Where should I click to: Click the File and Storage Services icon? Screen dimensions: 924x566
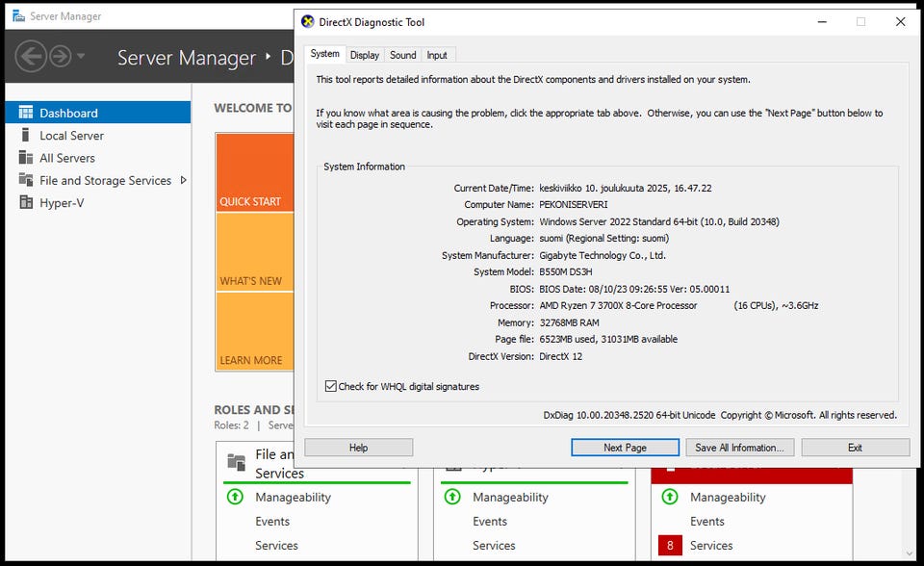point(26,180)
